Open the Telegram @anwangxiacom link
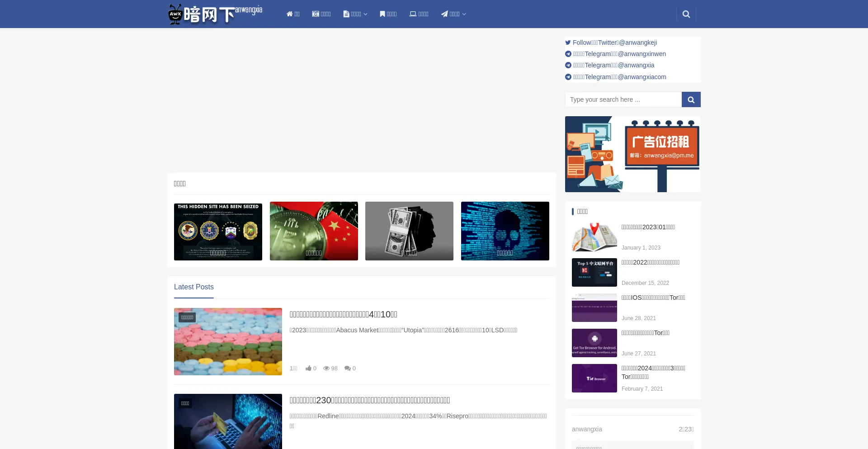The image size is (868, 449). click(x=619, y=77)
